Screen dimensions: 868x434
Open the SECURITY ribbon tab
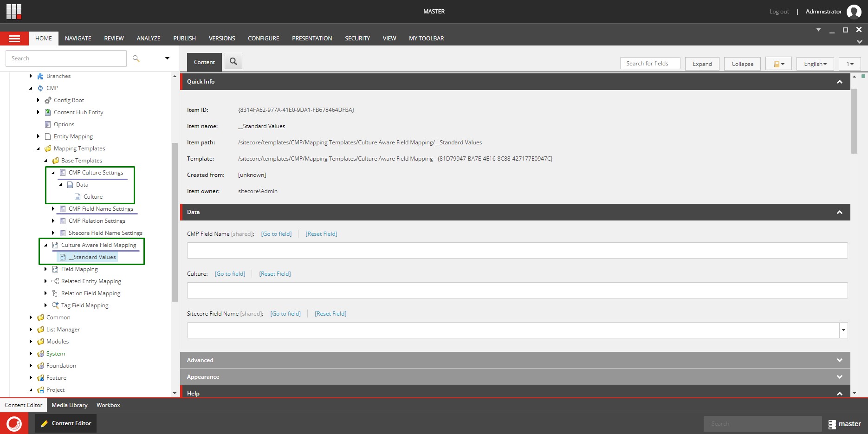click(x=357, y=39)
